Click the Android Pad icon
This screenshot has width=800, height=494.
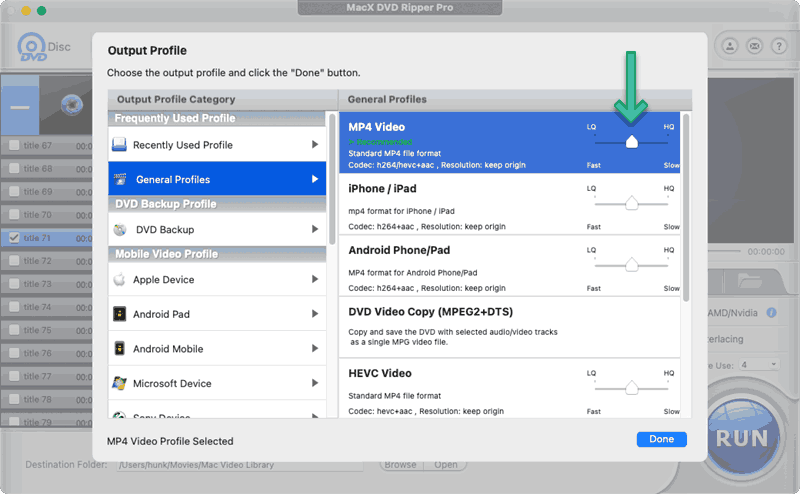(119, 314)
